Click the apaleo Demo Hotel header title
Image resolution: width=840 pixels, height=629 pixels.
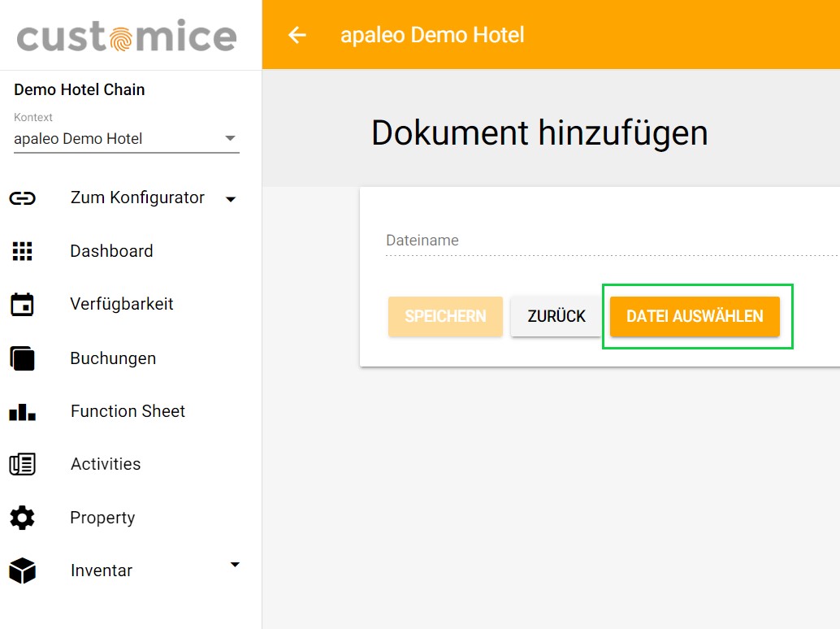point(432,36)
